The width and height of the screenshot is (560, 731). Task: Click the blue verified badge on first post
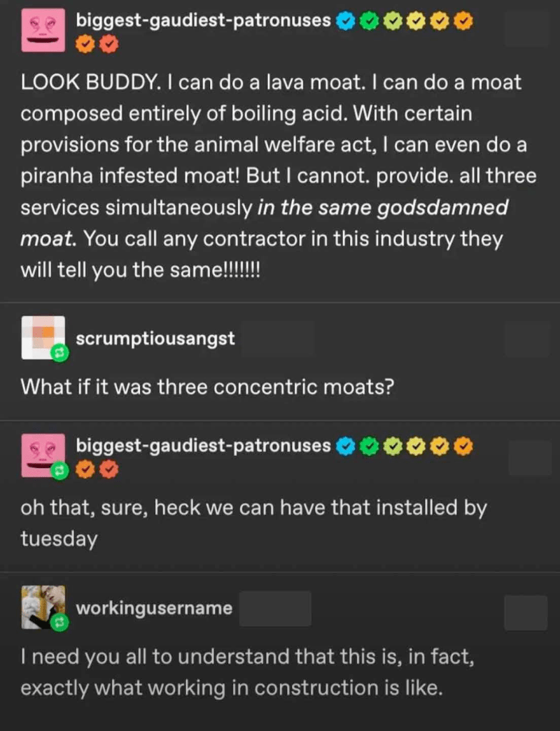(x=345, y=21)
